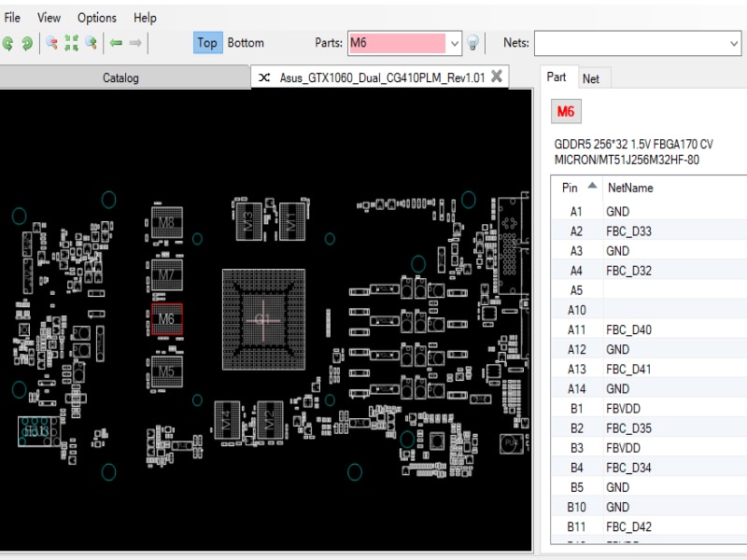The height and width of the screenshot is (560, 747).
Task: Select pin B3 row FBVDD
Action: pos(649,448)
